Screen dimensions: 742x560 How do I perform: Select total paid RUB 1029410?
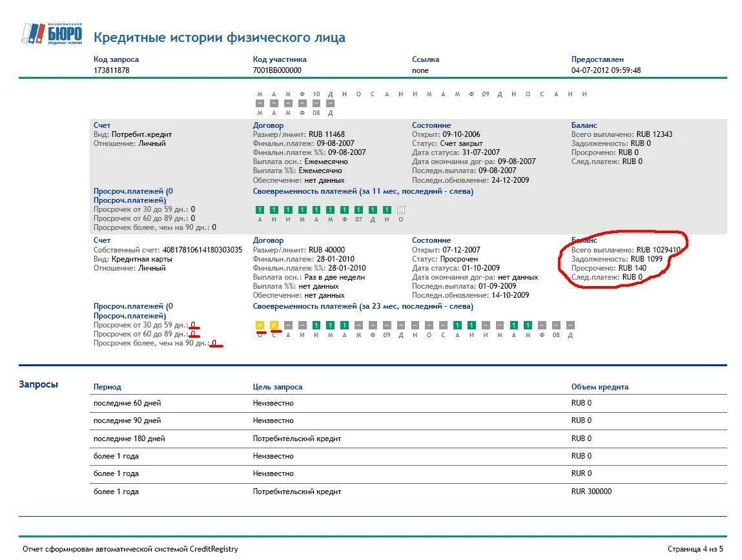point(658,250)
